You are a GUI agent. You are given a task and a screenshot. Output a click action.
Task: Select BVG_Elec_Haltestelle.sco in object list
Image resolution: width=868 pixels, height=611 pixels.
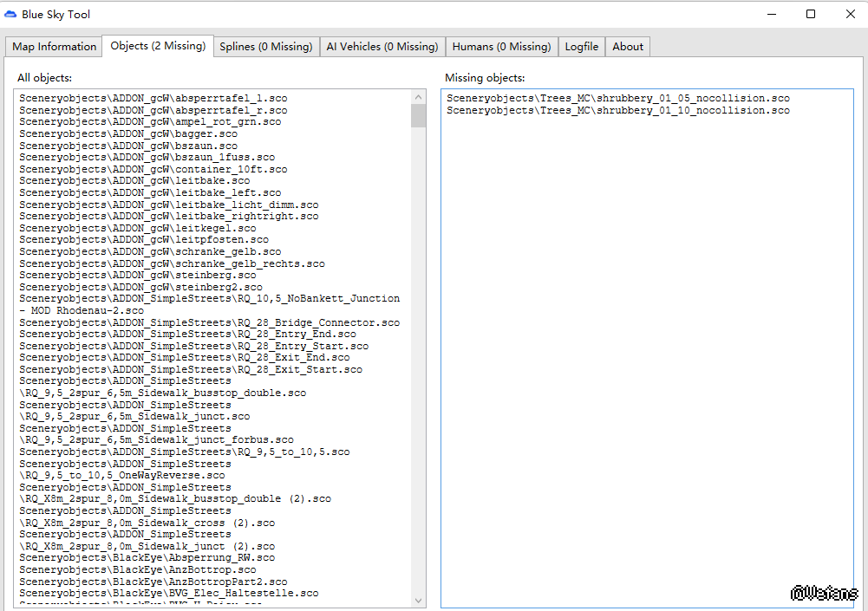tap(169, 594)
